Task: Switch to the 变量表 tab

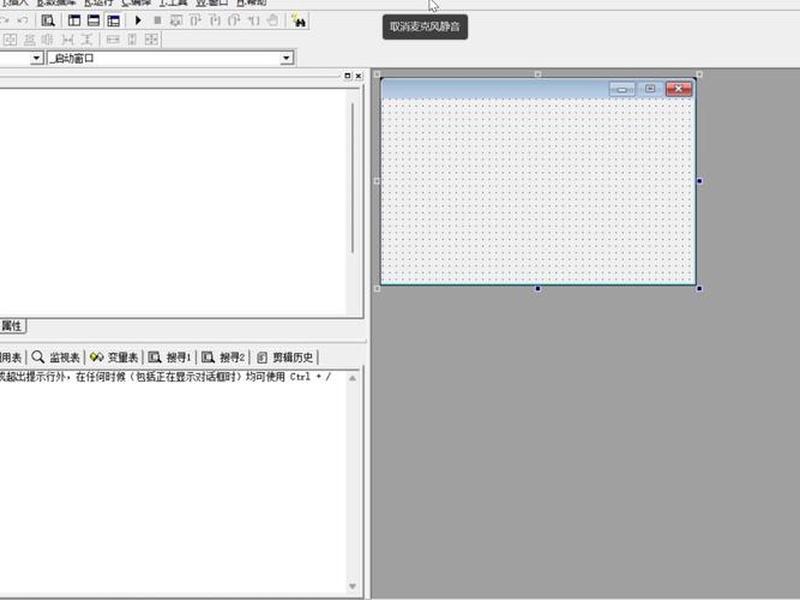Action: pos(114,357)
